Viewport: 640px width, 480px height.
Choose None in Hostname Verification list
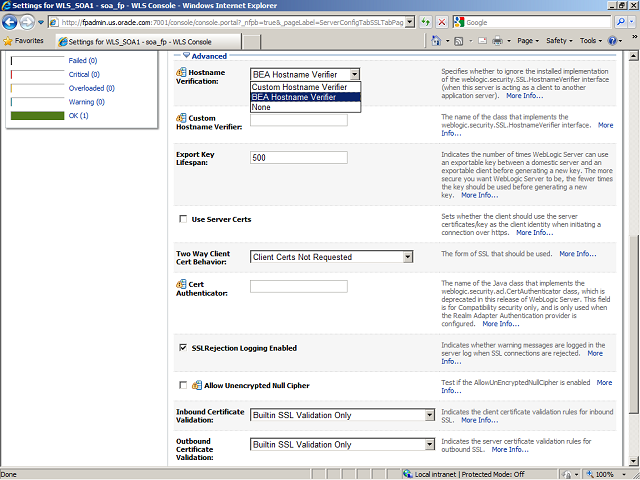[261, 107]
